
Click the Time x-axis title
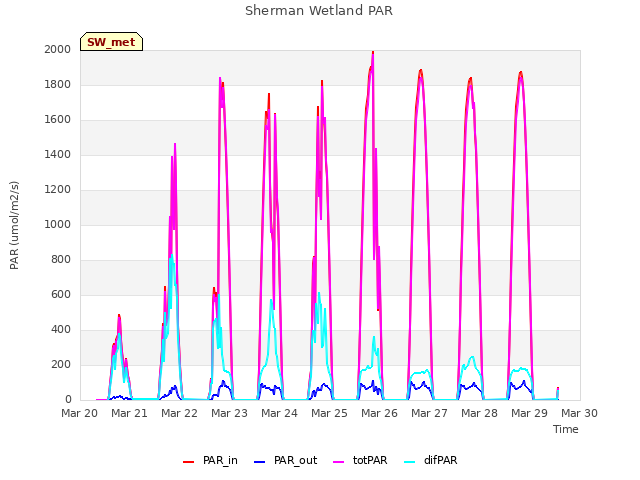pyautogui.click(x=566, y=429)
